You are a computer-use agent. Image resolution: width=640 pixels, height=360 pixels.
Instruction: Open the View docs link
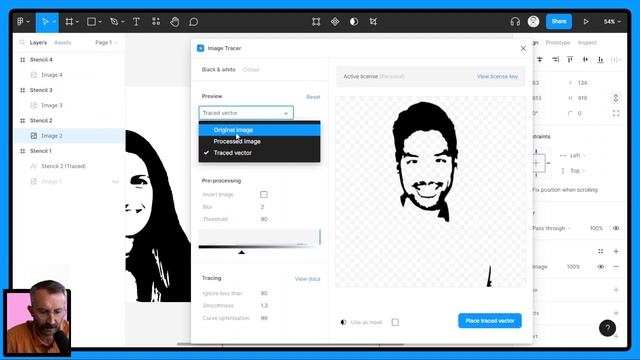pyautogui.click(x=307, y=279)
